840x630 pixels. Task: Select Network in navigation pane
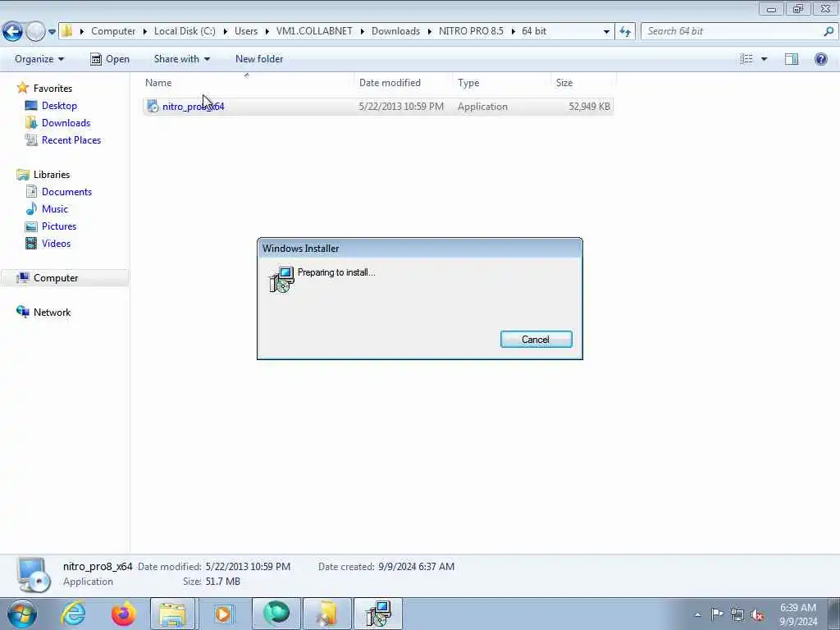click(x=52, y=313)
